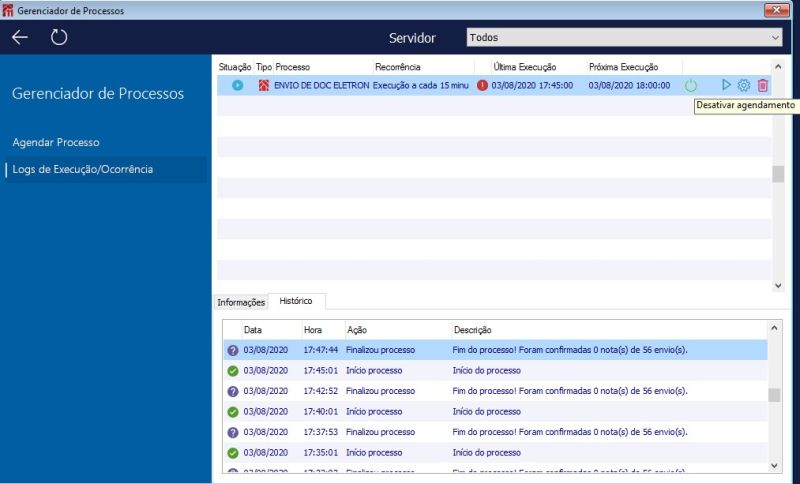Click the history list scrollbar thumb

(x=774, y=395)
